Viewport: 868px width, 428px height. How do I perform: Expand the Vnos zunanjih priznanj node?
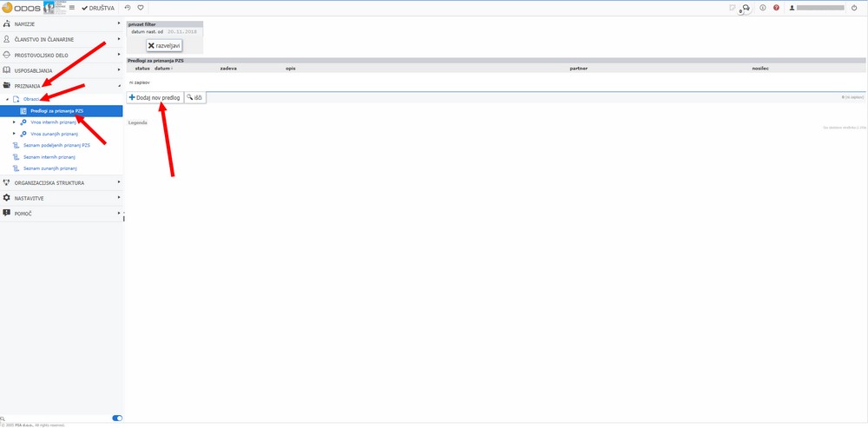14,135
